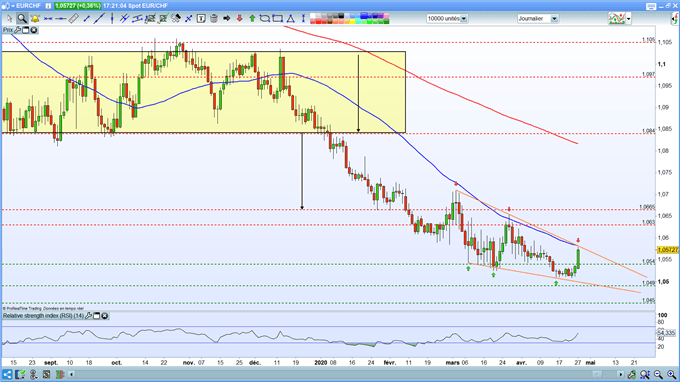Pick the white color swatch
Image resolution: width=680 pixels, height=382 pixels.
[313, 16]
